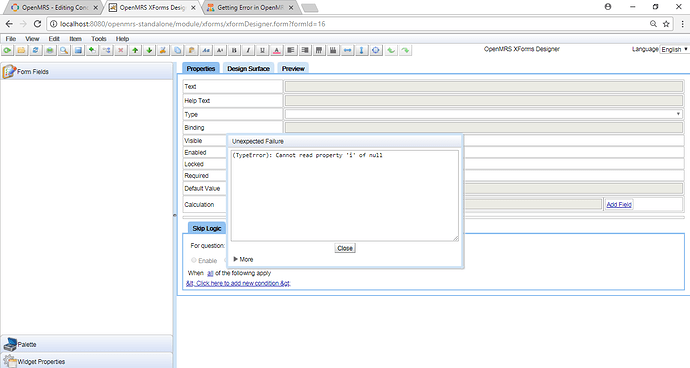Expand the More details disclosure triangle
This screenshot has width=690, height=368.
click(235, 259)
